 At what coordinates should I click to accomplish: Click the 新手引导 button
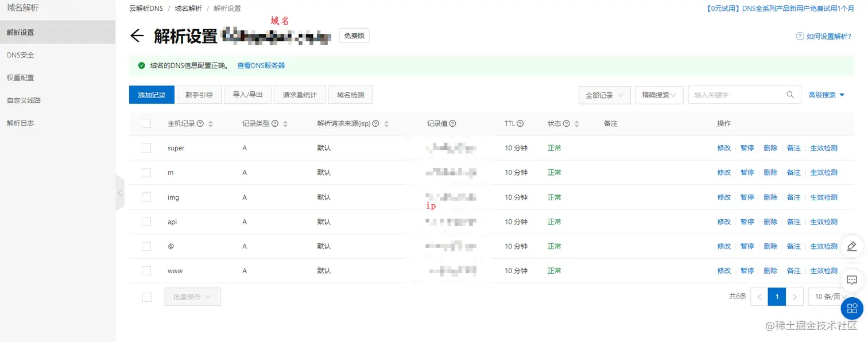coord(199,95)
